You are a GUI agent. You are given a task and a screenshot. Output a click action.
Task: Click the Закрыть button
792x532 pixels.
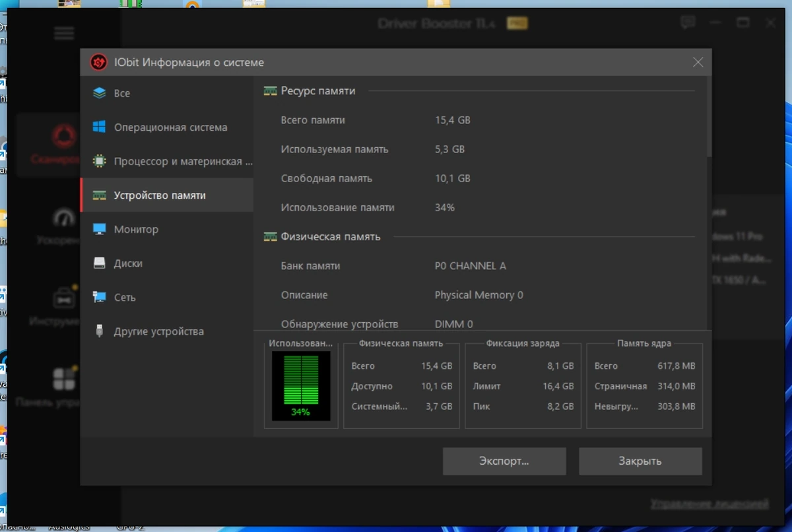[x=640, y=461]
